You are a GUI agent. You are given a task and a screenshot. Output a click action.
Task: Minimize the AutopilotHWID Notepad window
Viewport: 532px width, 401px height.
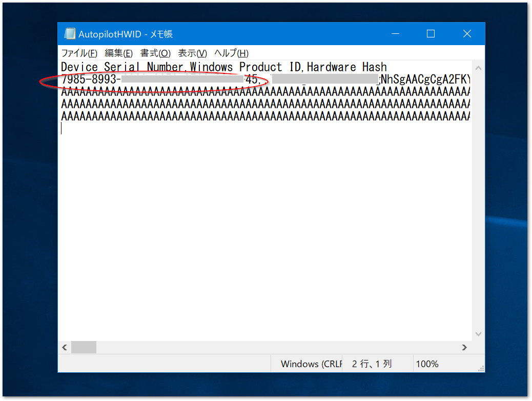click(395, 34)
